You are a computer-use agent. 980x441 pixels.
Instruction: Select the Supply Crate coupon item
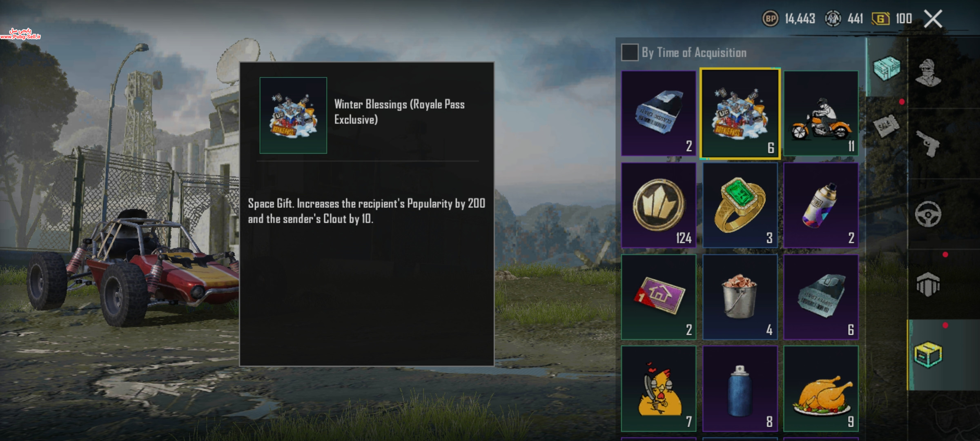click(821, 297)
